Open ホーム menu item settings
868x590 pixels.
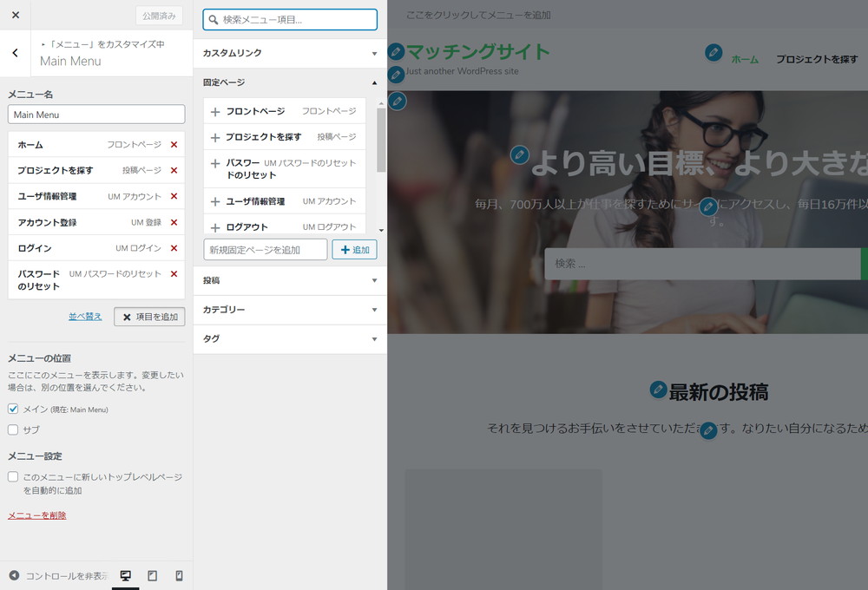tap(96, 144)
